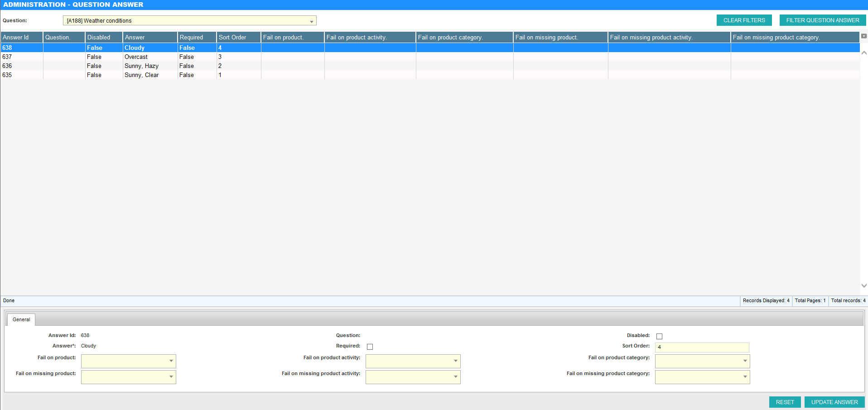Open the Fail on product dropdown
The width and height of the screenshot is (868, 410).
click(x=171, y=361)
